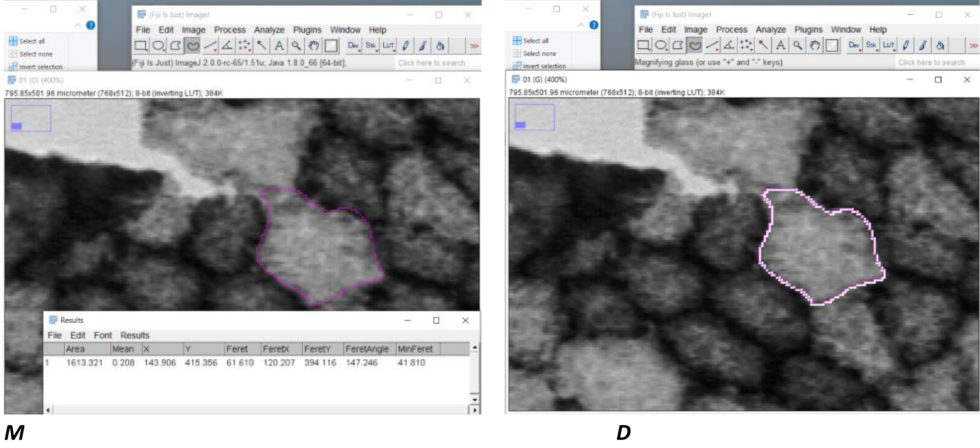Toggle the Angle tool in right Fiji toolbar

coord(729,46)
